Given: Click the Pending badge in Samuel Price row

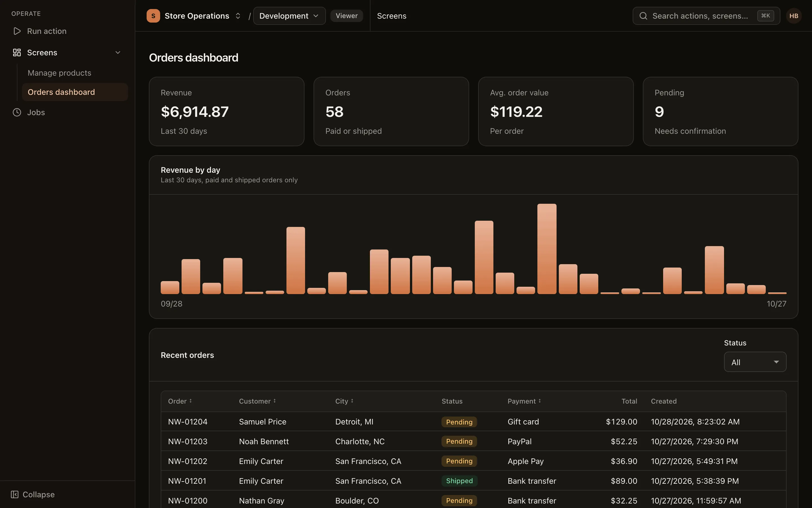Looking at the screenshot, I should tap(459, 422).
